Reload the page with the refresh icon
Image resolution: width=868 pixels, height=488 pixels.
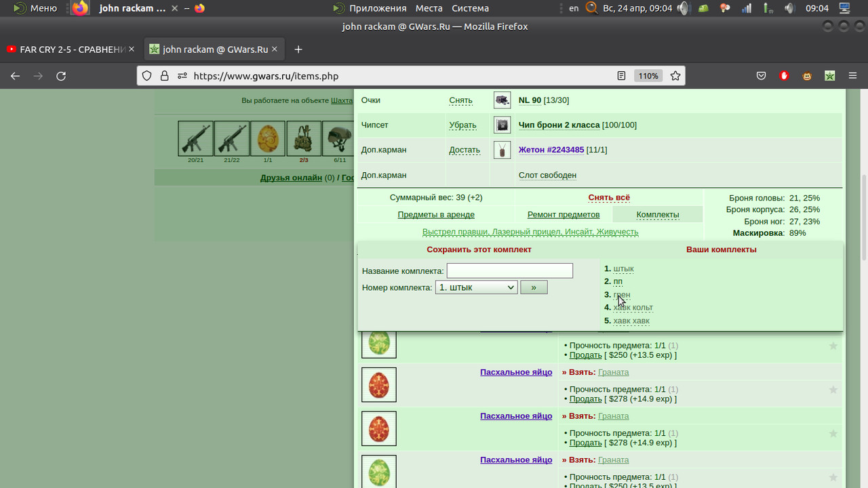point(61,76)
